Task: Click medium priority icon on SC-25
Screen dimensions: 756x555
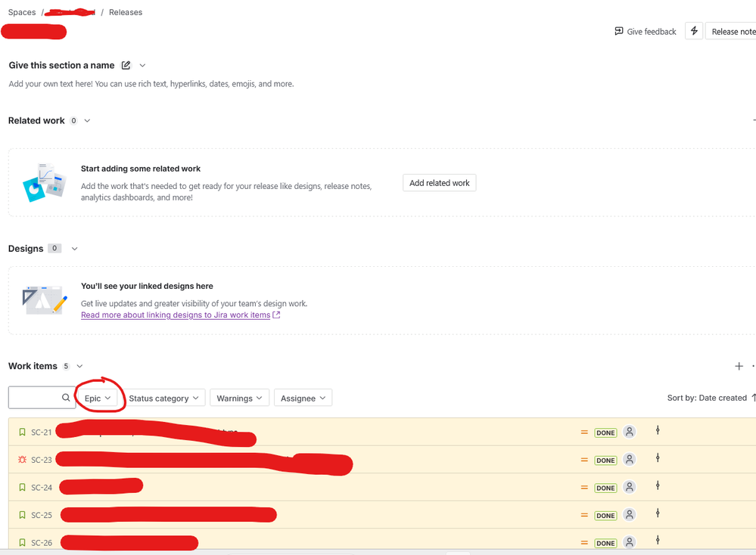Action: coord(584,515)
